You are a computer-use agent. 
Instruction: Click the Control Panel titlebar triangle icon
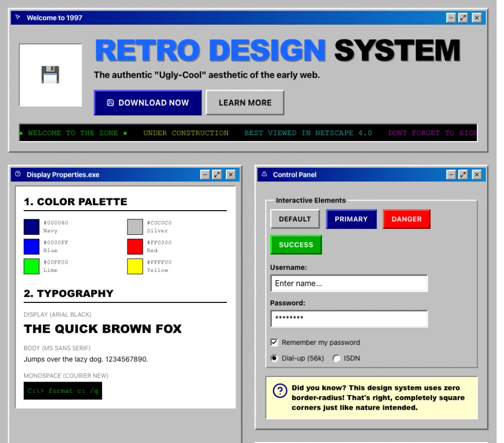[x=264, y=174]
